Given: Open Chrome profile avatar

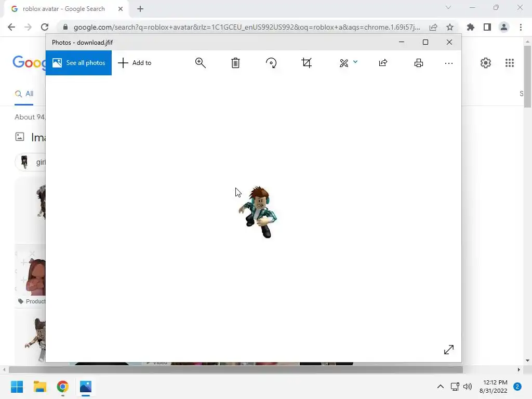Looking at the screenshot, I should click(x=504, y=27).
